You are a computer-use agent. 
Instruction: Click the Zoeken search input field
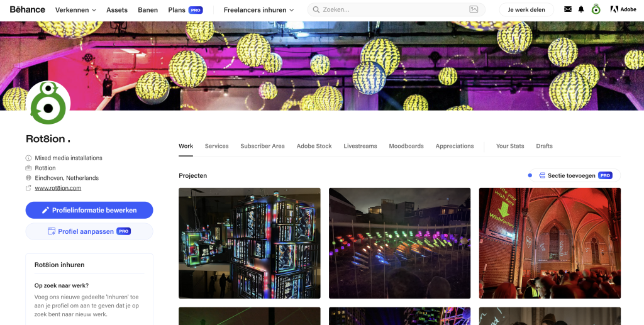[394, 9]
